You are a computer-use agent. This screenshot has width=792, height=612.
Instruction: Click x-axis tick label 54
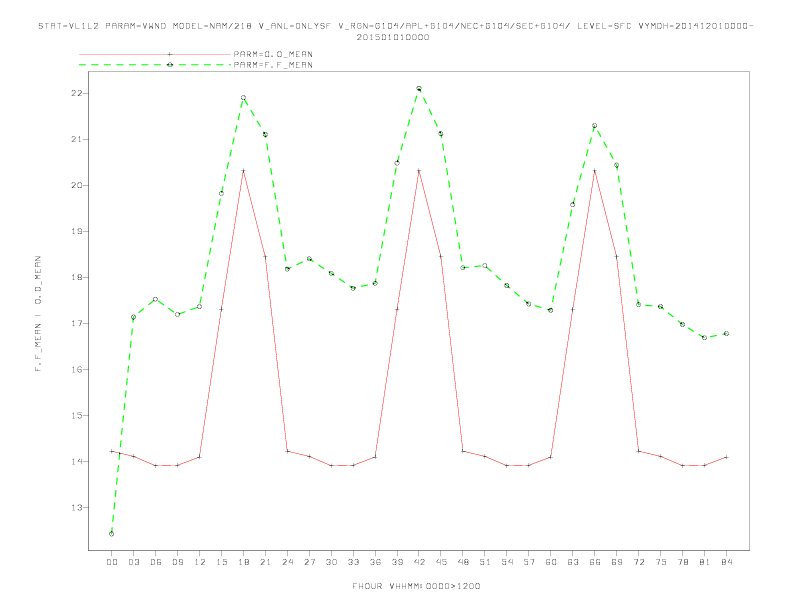tap(507, 562)
